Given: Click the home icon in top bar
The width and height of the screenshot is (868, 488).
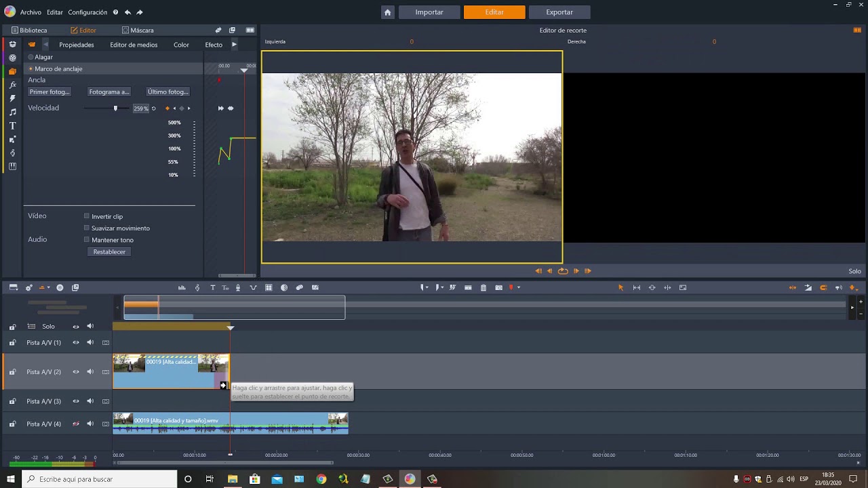Looking at the screenshot, I should (387, 12).
